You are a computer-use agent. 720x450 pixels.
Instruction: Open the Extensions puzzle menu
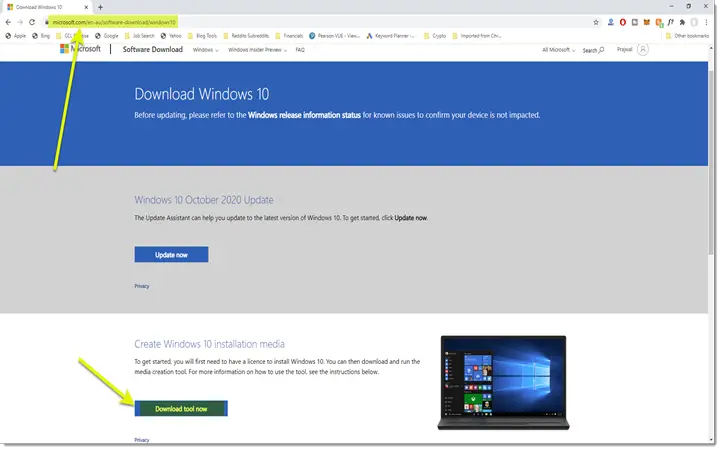point(682,22)
